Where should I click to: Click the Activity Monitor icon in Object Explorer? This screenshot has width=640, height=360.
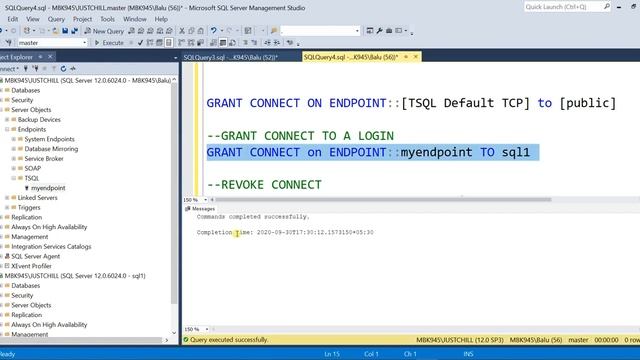(x=73, y=69)
